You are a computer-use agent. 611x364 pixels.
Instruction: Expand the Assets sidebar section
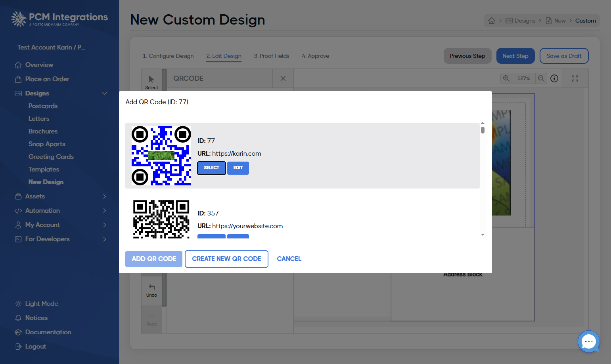[x=105, y=196]
